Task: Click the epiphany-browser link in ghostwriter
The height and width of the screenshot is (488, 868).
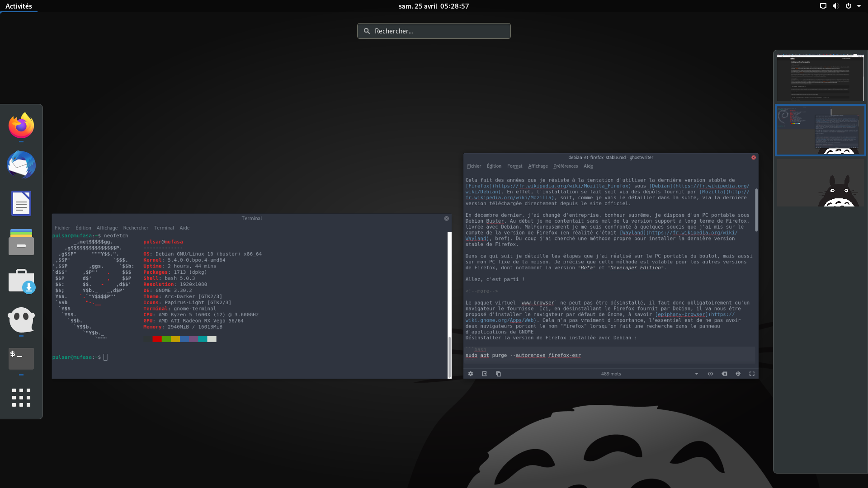Action: pos(695,314)
